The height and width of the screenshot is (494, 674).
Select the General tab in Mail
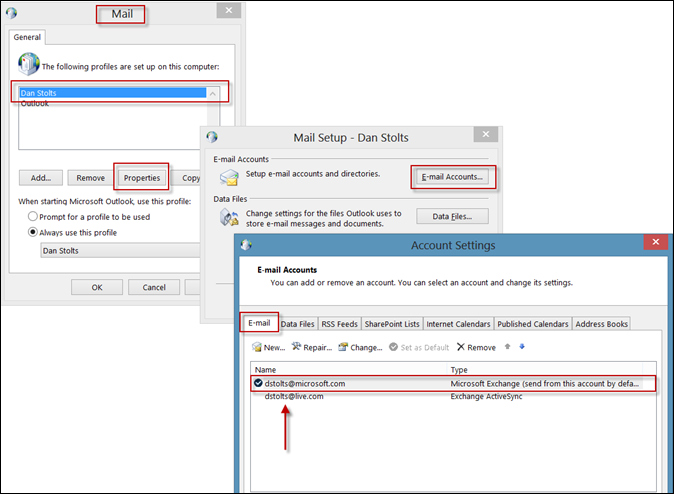(x=27, y=37)
